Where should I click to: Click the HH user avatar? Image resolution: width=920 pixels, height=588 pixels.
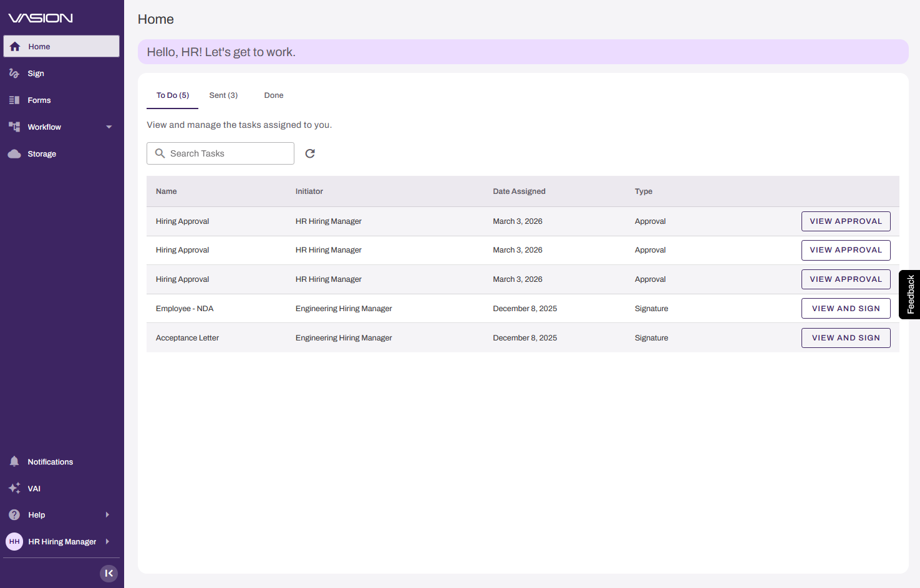[x=14, y=541]
